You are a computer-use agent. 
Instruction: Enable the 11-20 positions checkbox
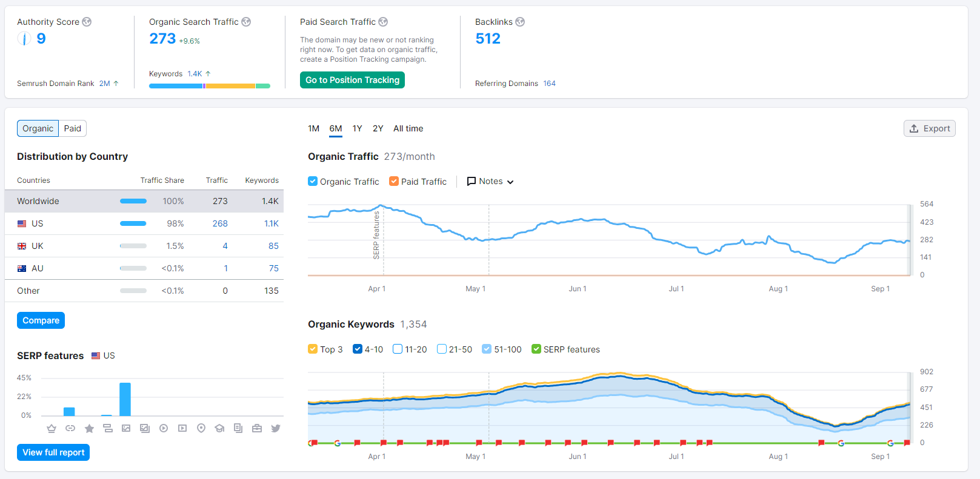click(x=398, y=349)
